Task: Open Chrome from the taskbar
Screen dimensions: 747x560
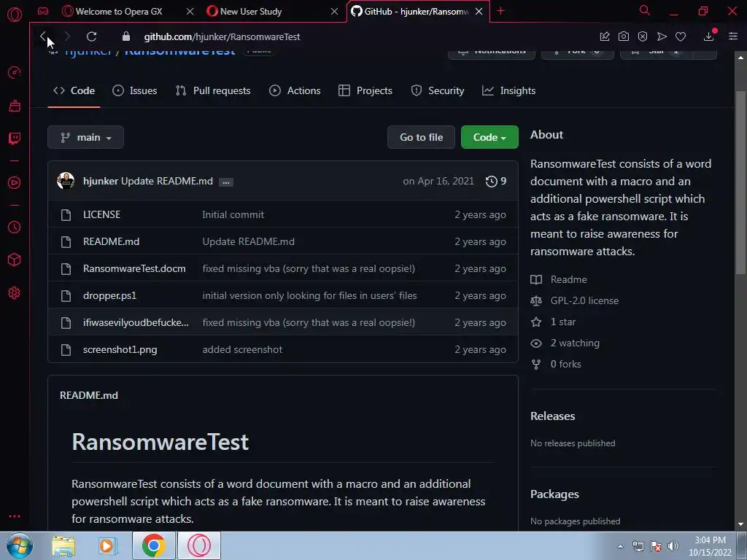Action: pyautogui.click(x=153, y=545)
